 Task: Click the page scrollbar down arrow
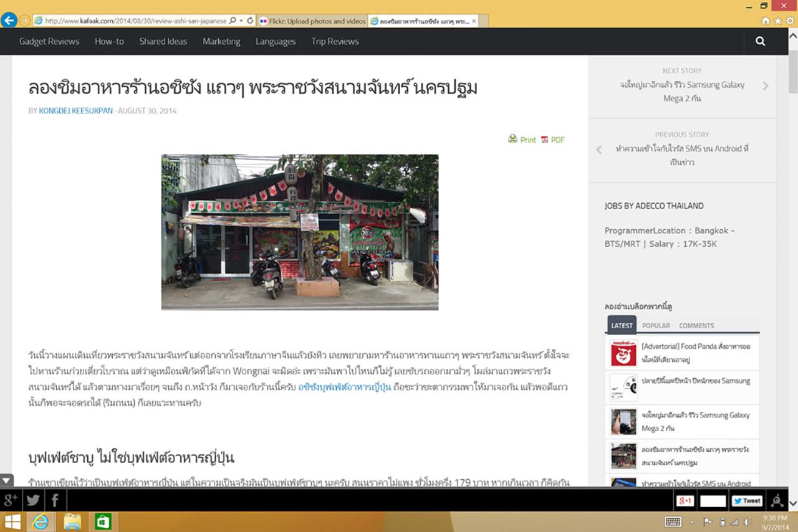pos(792,503)
